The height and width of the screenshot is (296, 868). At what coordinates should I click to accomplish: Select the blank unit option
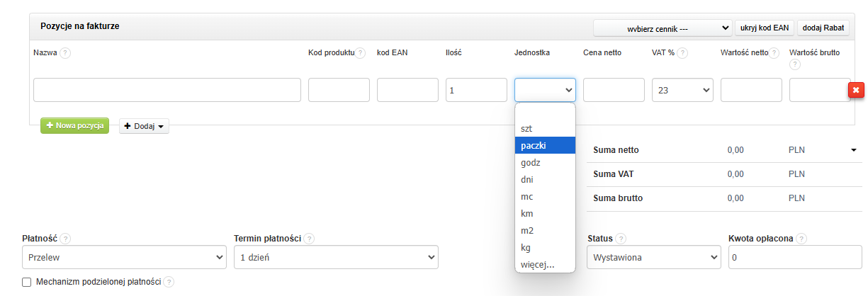click(x=545, y=112)
